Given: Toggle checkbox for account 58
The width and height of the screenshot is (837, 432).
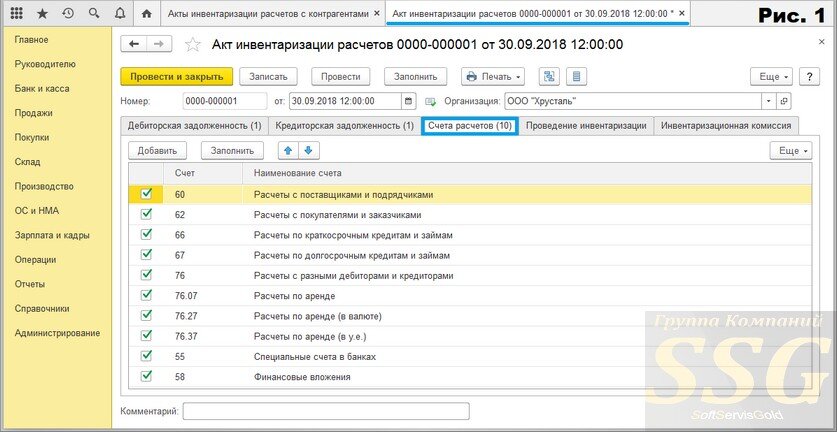Looking at the screenshot, I should [x=146, y=376].
